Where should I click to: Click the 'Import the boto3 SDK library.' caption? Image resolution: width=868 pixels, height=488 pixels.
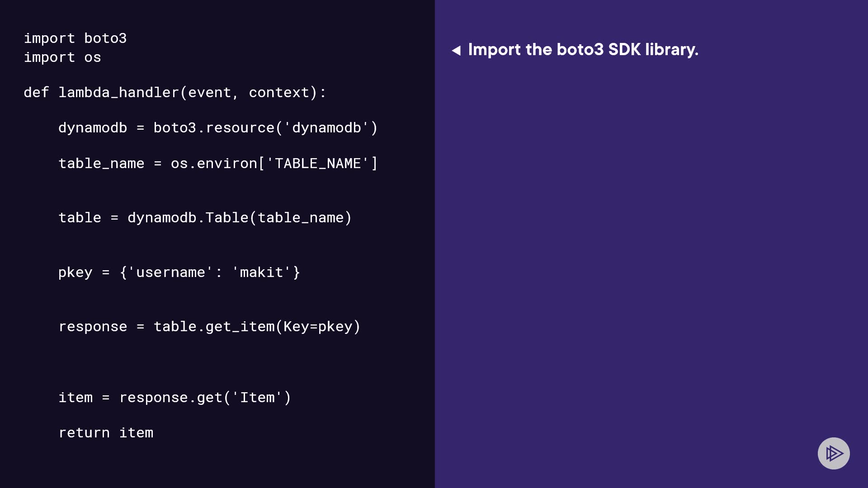point(583,50)
